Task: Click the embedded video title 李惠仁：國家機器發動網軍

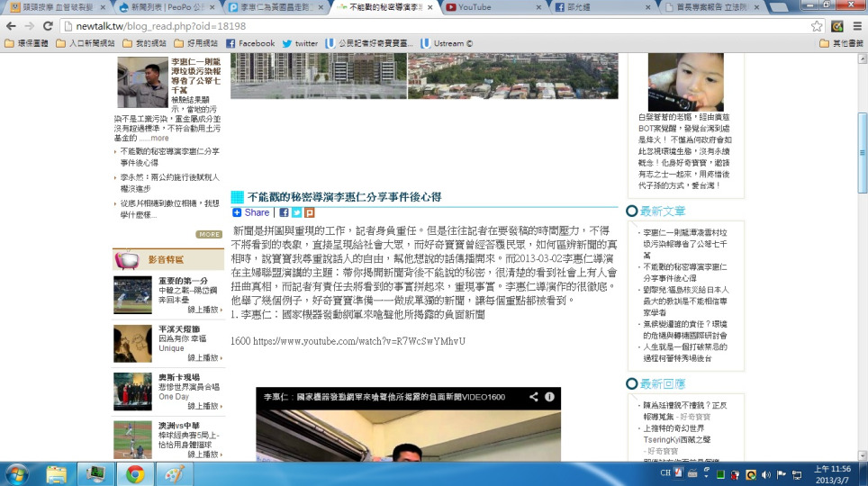Action: point(384,397)
